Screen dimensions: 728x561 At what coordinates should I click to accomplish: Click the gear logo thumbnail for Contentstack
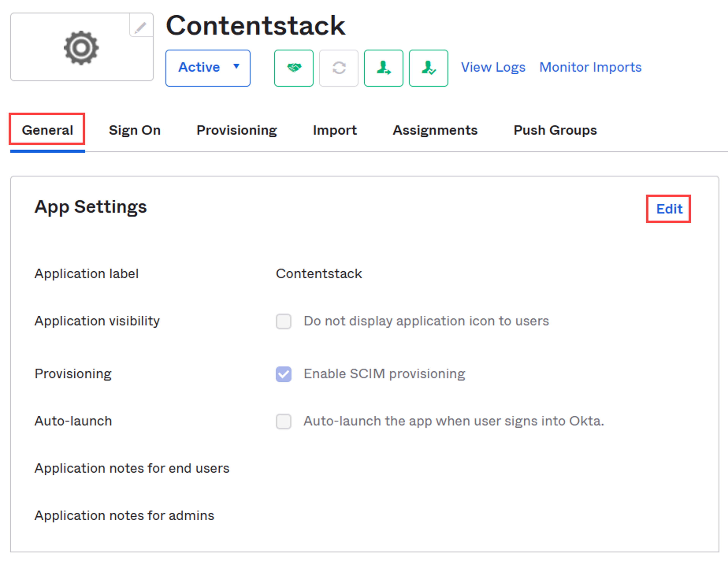81,48
